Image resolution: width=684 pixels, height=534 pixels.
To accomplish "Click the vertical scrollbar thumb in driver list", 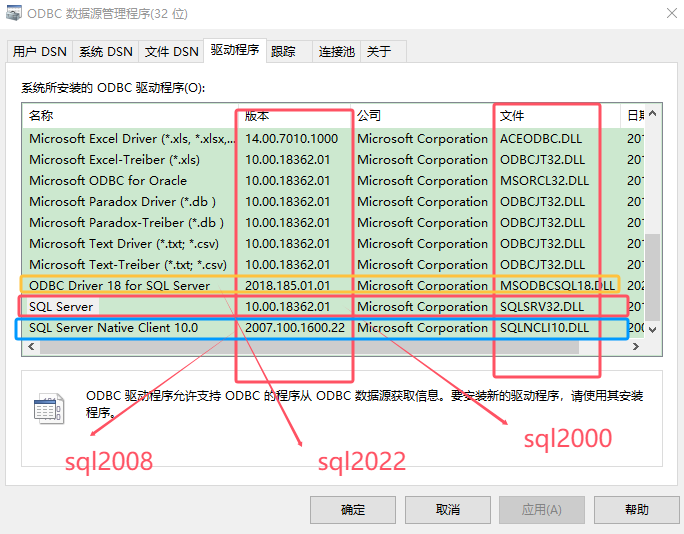I will (x=653, y=277).
